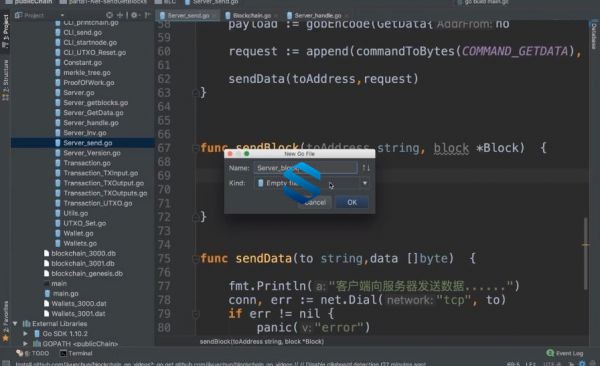Select UTXO_Set.go in the project tree
Image resolution: width=600 pixels, height=366 pixels.
(85, 223)
